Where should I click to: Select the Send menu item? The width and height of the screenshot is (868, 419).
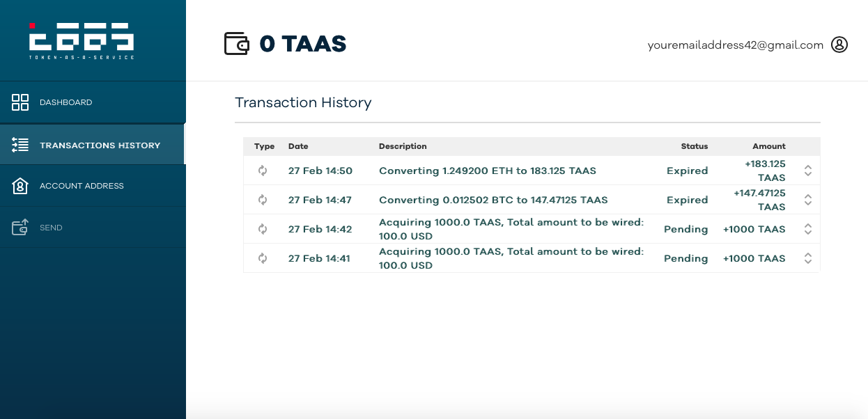pos(51,228)
